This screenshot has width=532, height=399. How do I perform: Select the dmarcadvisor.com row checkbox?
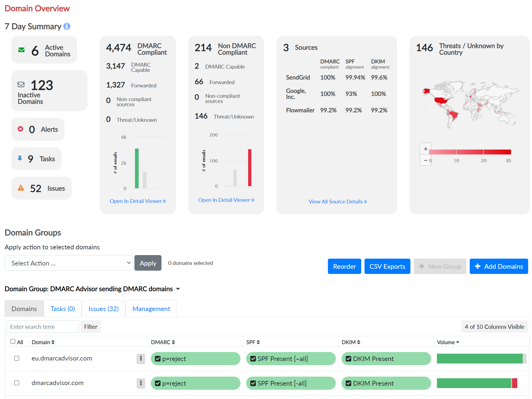(x=17, y=383)
